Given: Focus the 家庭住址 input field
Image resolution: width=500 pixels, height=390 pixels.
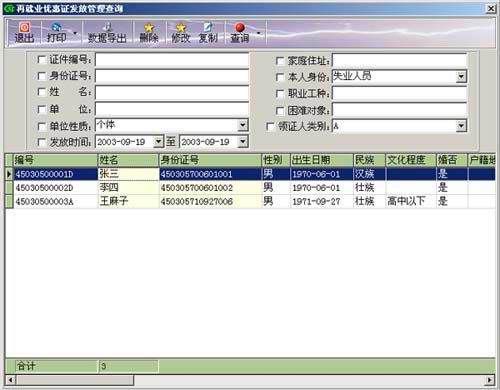Looking at the screenshot, I should [400, 61].
